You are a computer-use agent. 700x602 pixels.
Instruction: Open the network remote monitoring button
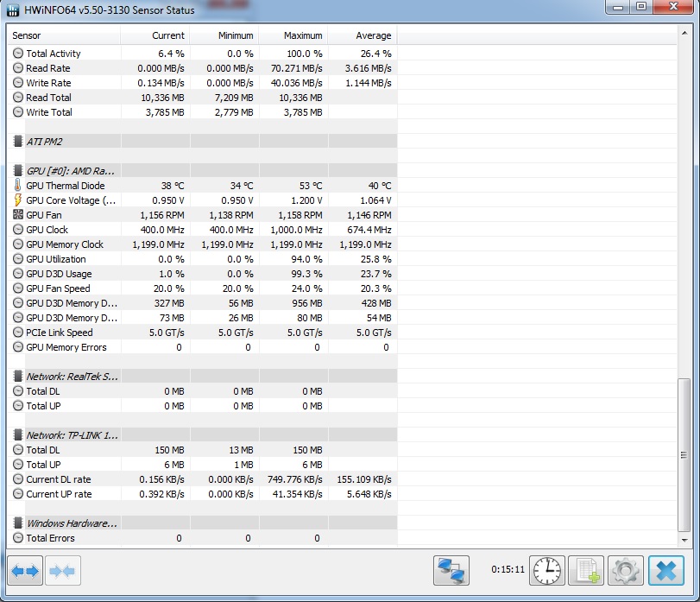[451, 570]
